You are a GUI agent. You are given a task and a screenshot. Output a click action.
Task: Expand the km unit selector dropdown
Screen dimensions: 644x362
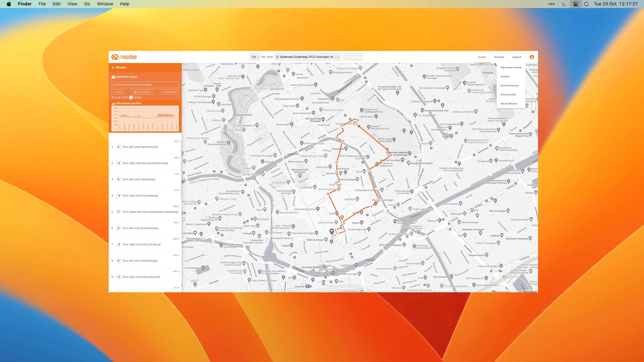264,57
